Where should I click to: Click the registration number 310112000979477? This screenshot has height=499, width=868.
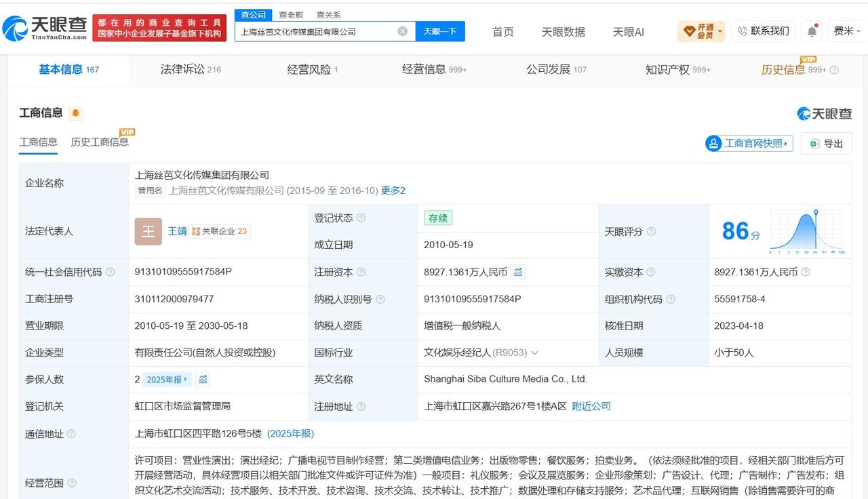click(174, 299)
